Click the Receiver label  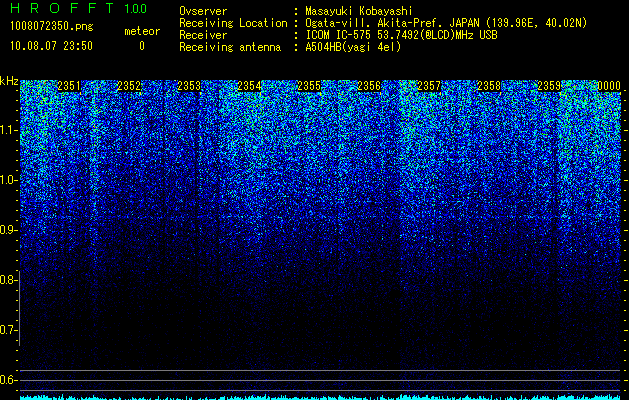click(x=203, y=35)
